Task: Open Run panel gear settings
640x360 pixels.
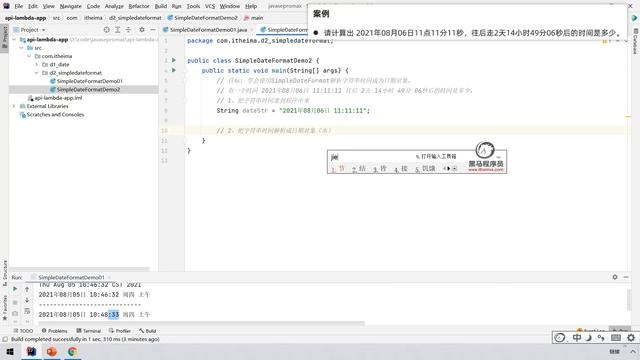Action: point(615,277)
